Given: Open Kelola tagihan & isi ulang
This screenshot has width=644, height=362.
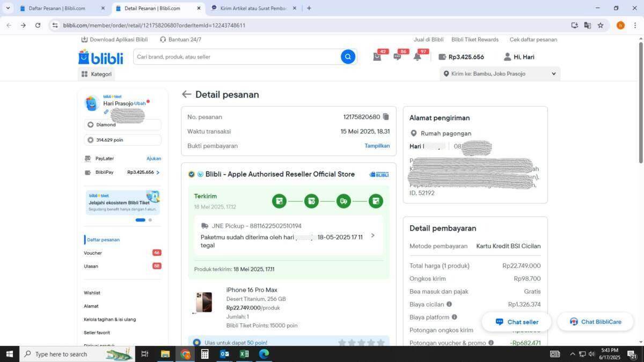Looking at the screenshot, I should pyautogui.click(x=110, y=319).
